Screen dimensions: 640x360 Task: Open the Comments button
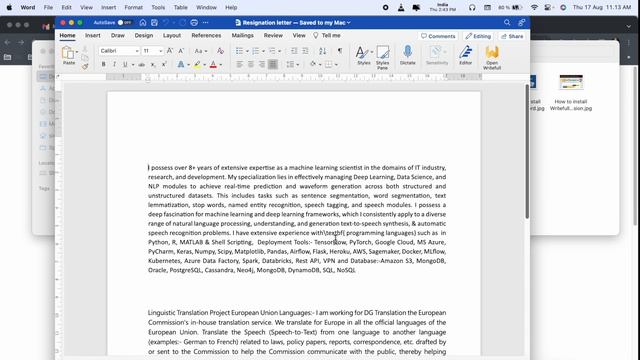click(438, 36)
